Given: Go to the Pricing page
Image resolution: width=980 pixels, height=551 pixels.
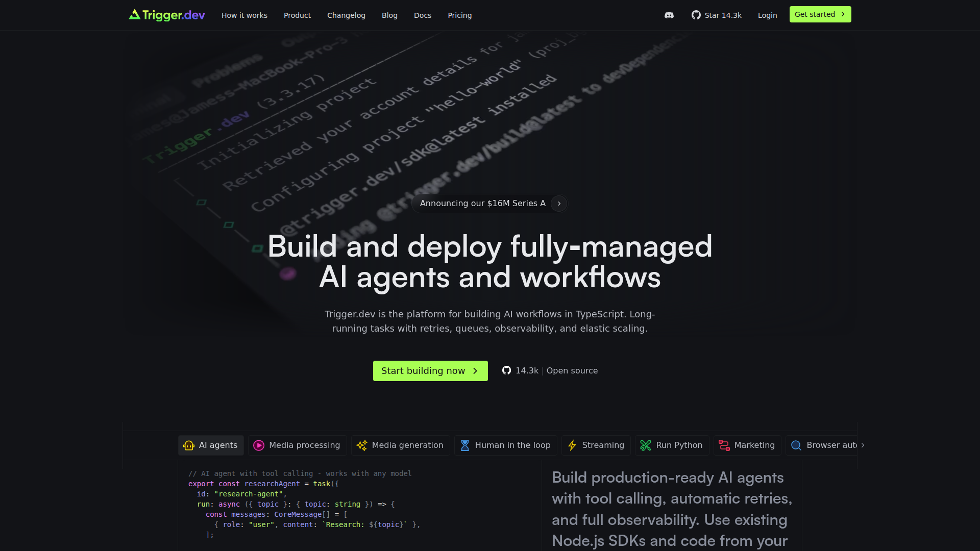Looking at the screenshot, I should tap(459, 15).
